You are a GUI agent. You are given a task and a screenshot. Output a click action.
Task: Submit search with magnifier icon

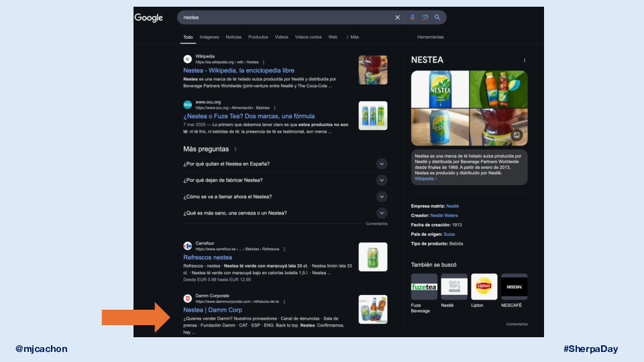tap(437, 17)
